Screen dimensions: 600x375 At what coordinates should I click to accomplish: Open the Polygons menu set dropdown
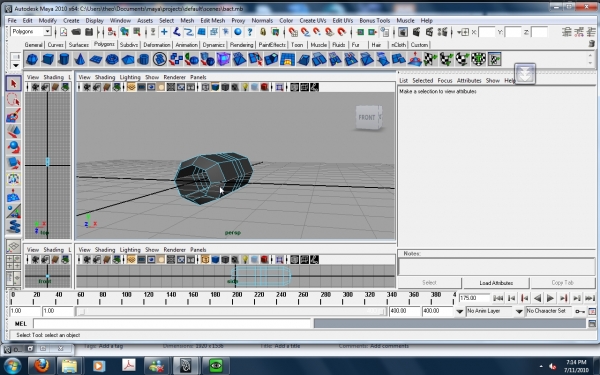(x=47, y=31)
